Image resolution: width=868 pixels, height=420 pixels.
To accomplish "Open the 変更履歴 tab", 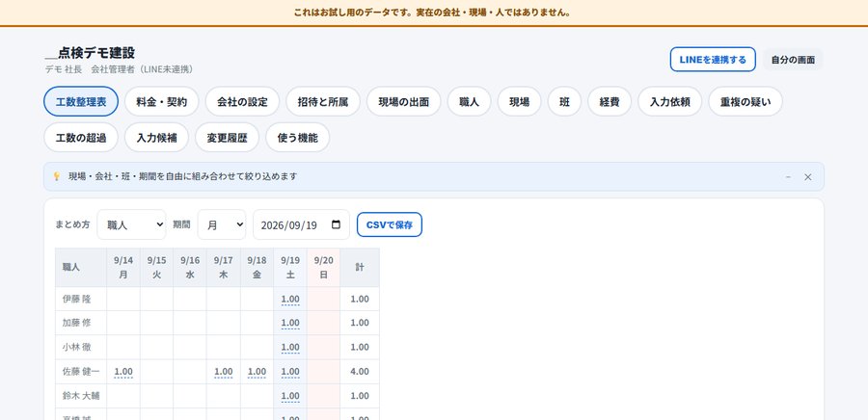I will [227, 138].
